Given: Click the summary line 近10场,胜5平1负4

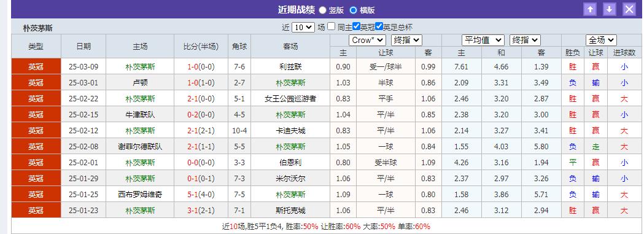Looking at the screenshot, I should coord(252,226).
